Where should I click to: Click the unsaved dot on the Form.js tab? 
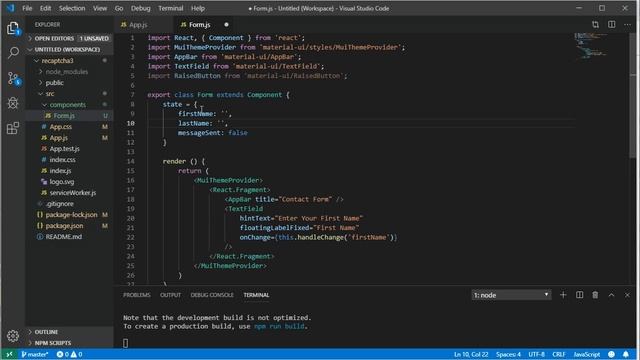tap(227, 24)
